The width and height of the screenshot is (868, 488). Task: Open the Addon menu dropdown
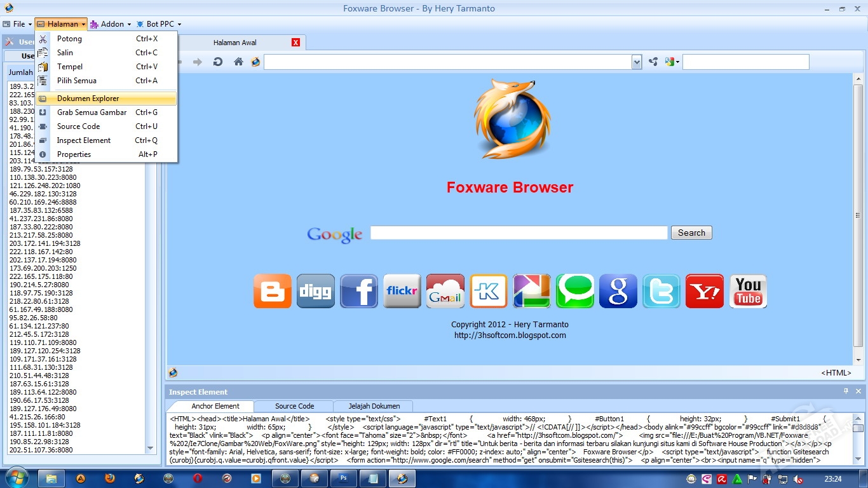click(111, 24)
